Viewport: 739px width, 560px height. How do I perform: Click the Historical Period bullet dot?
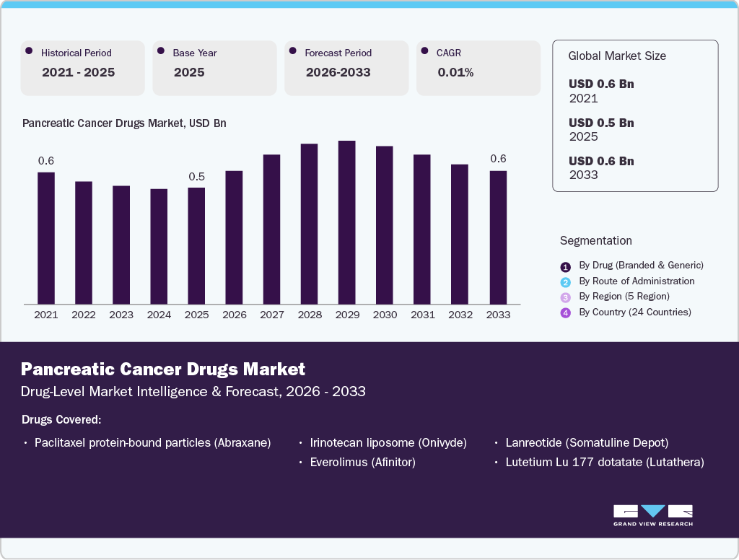[x=29, y=51]
